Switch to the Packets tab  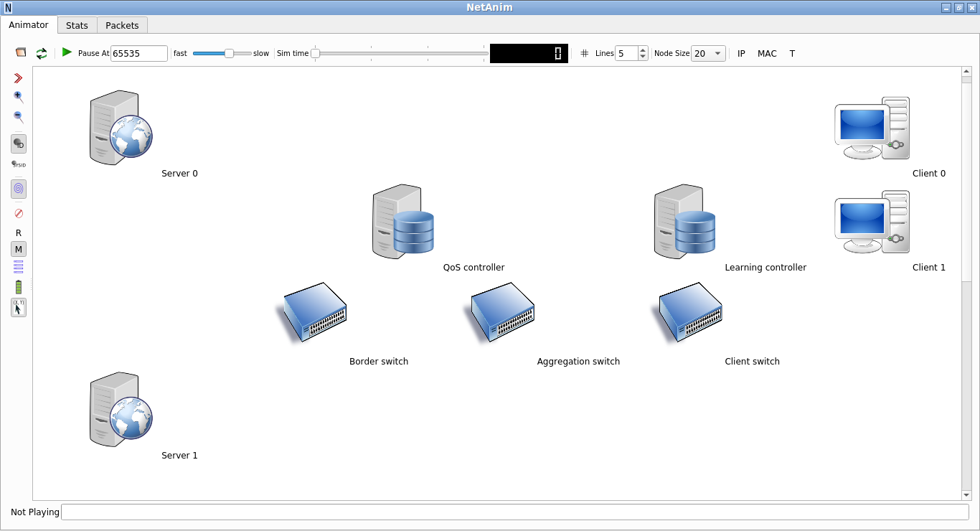click(122, 25)
